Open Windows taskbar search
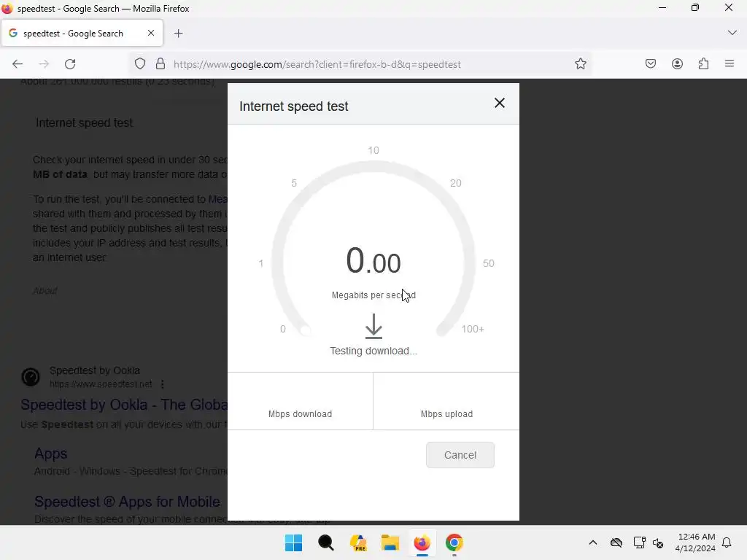747x560 pixels. tap(326, 542)
